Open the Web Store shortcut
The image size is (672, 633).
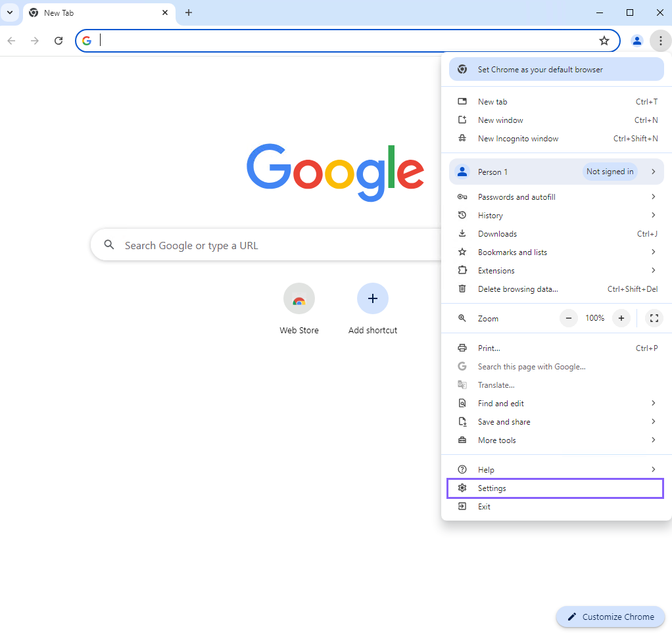(x=299, y=298)
